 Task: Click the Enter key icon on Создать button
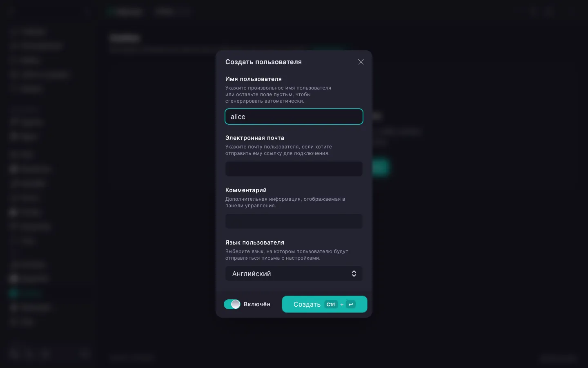[351, 304]
